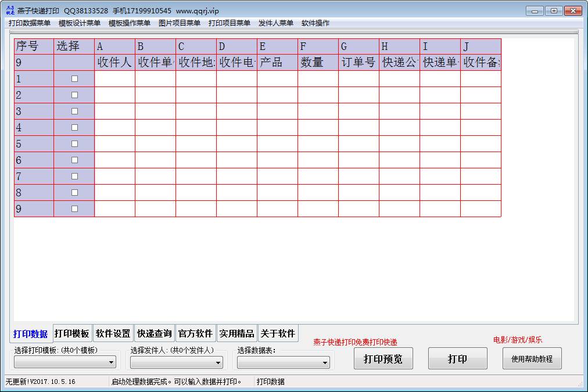The image size is (588, 392).
Task: Open the 打印数据菜单 menu
Action: (28, 23)
